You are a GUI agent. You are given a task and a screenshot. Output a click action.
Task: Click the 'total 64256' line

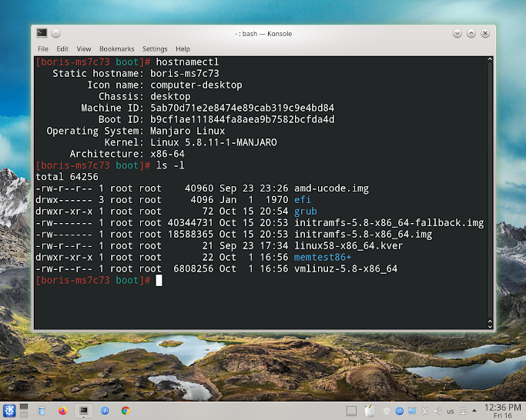[67, 177]
